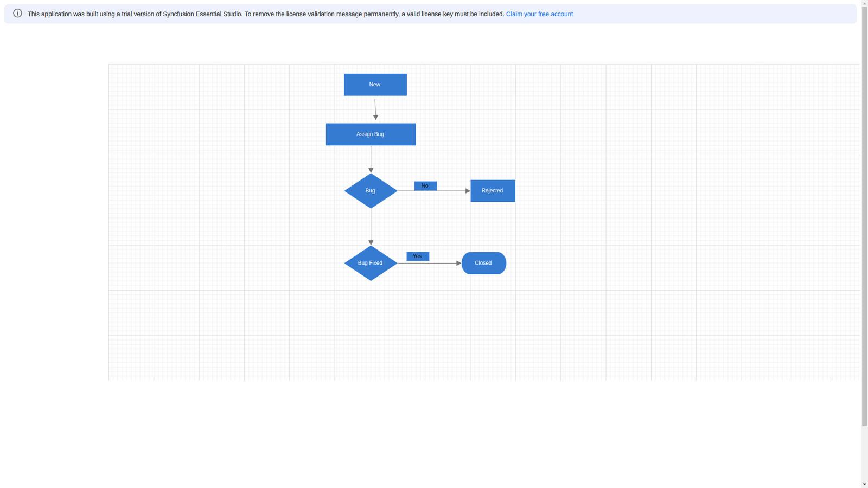Select the Closed terminator shape
Screen dimensions: 868x488
pos(483,264)
